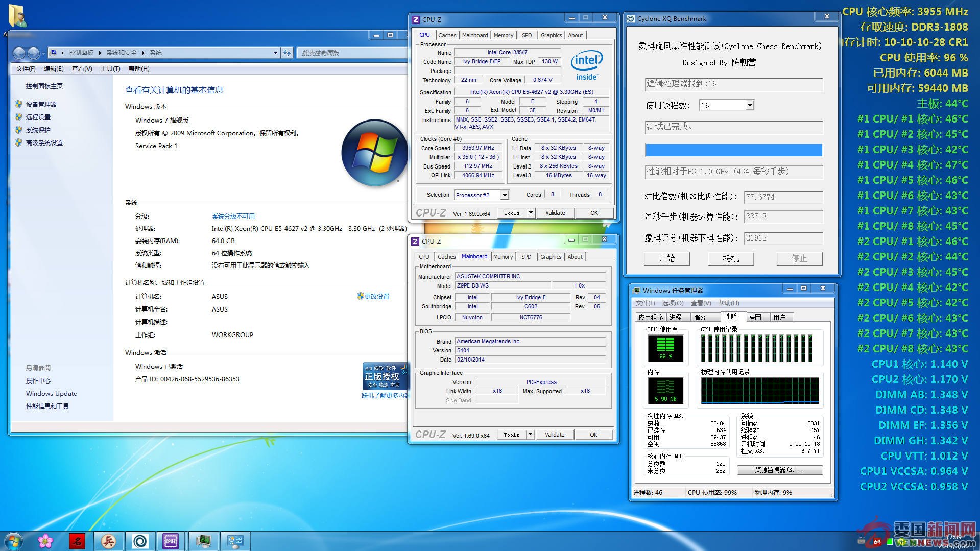Open the SPD tab in lower CPU-Z
980x551 pixels.
pos(526,257)
